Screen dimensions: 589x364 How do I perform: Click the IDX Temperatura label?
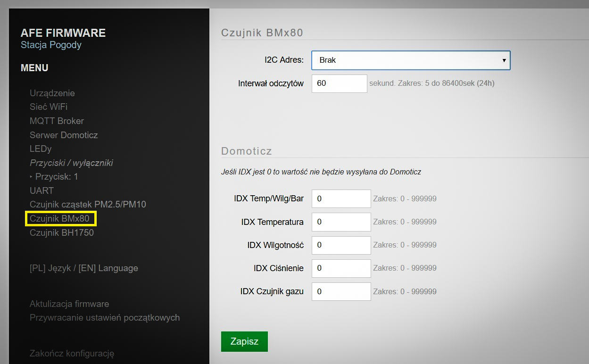coord(273,222)
